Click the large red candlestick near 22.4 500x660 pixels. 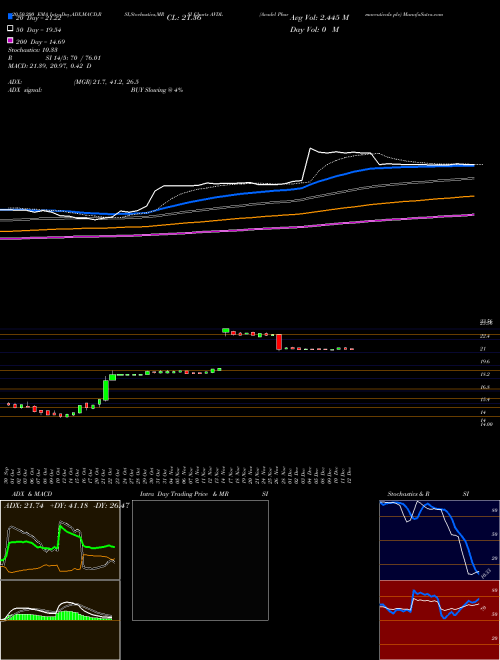coord(279,342)
